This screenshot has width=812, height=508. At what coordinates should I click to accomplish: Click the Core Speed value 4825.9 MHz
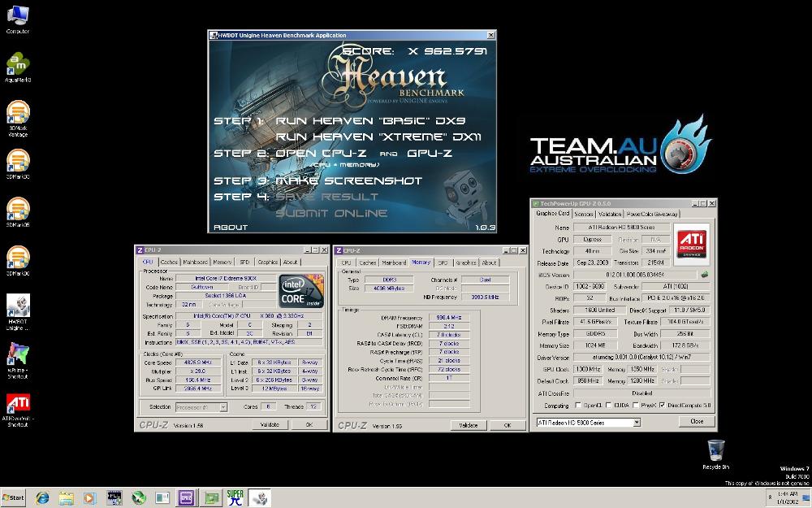coord(198,363)
